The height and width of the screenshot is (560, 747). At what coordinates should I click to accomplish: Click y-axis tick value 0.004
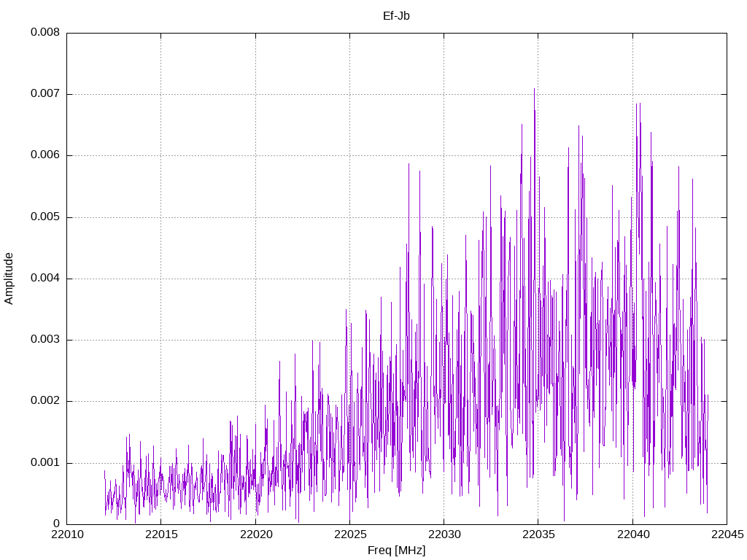[x=45, y=279]
